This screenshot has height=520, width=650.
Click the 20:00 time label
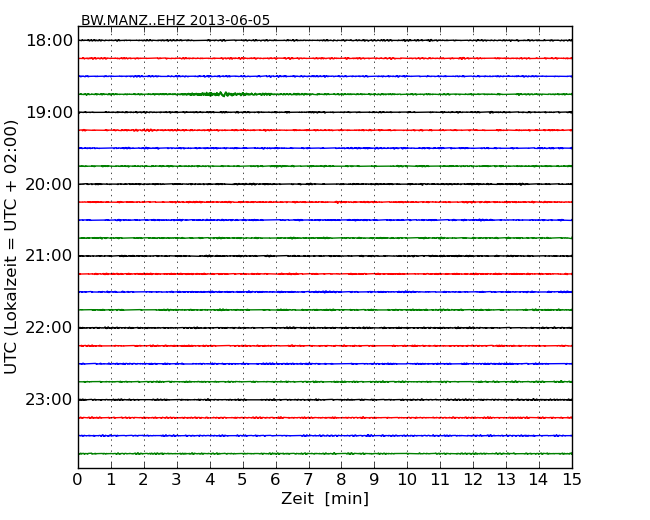click(49, 184)
